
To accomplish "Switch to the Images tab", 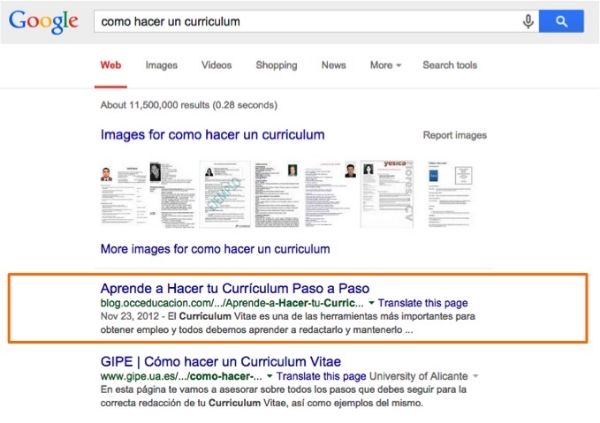I will pos(161,65).
